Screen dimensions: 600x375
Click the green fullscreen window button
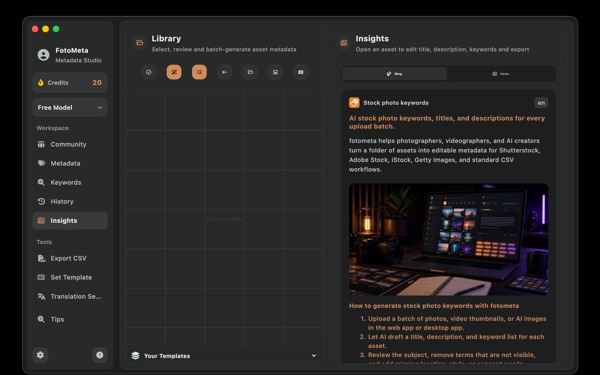[56, 29]
